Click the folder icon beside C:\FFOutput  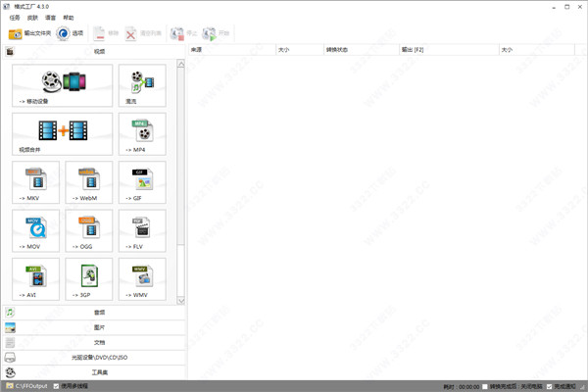tap(10, 386)
